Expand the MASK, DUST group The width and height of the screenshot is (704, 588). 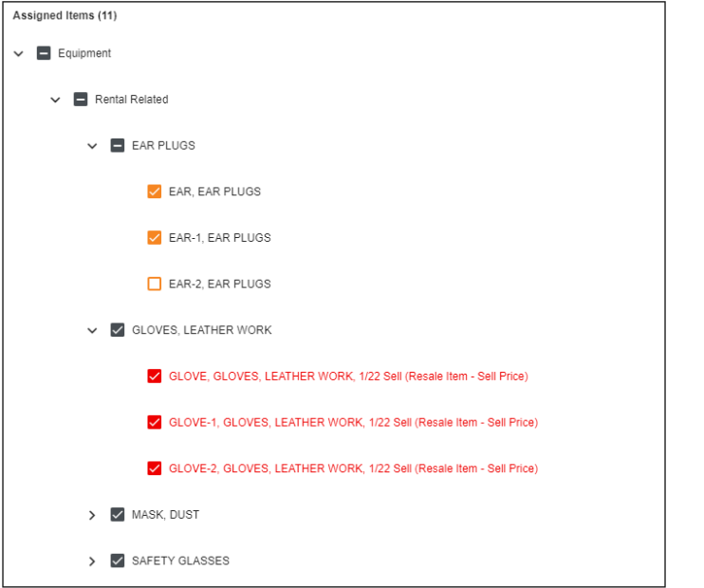pyautogui.click(x=92, y=515)
